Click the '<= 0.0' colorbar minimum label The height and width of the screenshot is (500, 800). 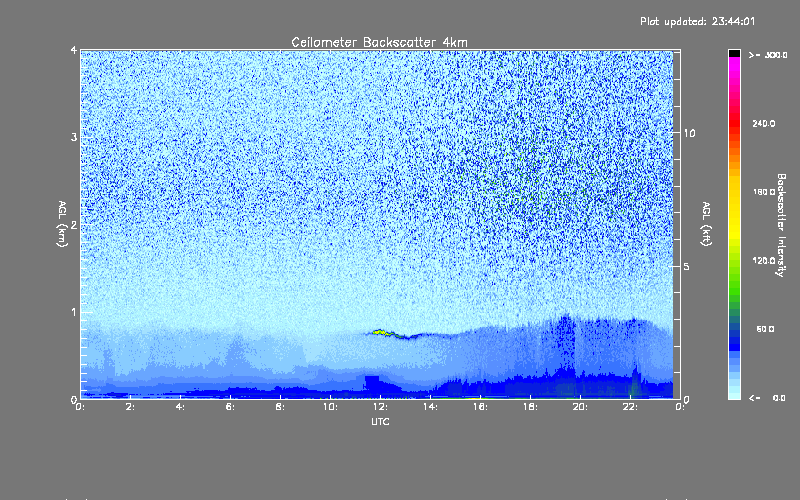coord(767,398)
